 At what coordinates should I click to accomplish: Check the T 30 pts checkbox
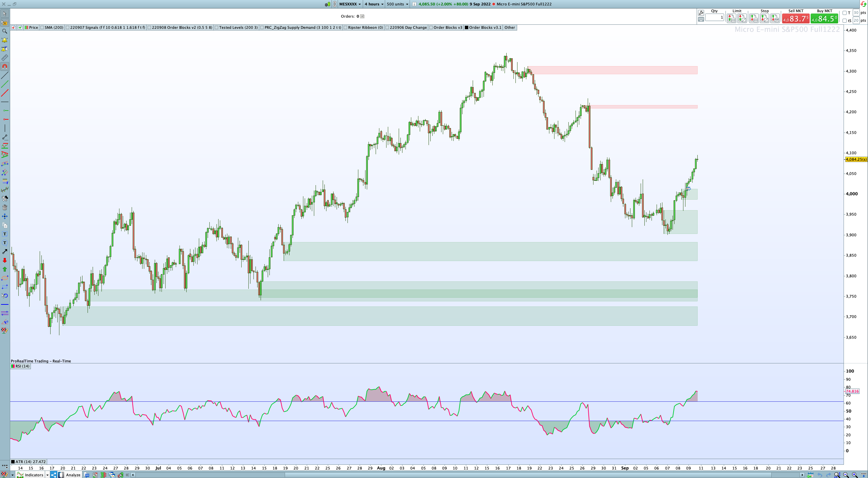tap(845, 13)
